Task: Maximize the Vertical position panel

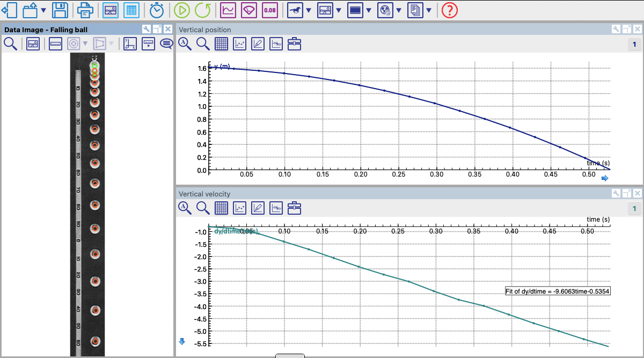Action: click(627, 30)
